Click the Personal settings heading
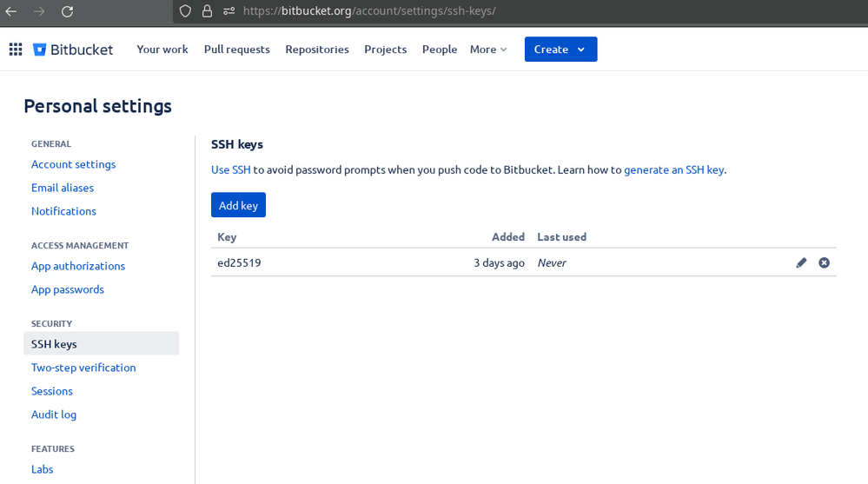Image resolution: width=868 pixels, height=484 pixels. click(97, 106)
